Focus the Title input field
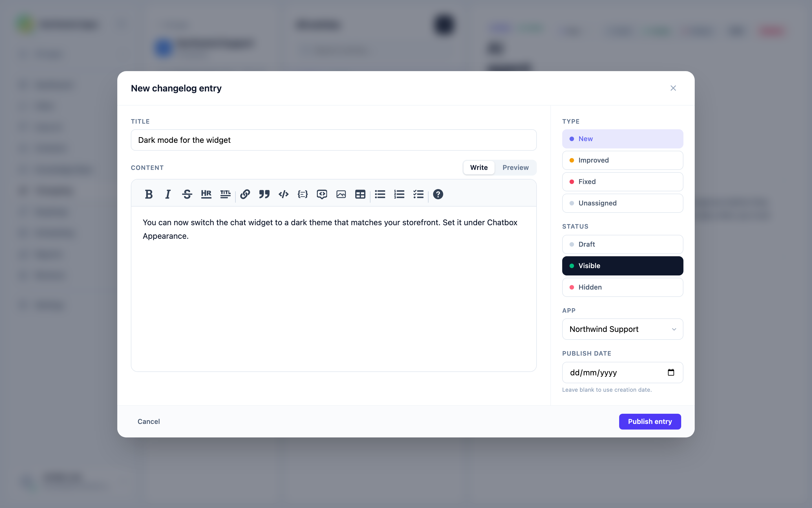This screenshot has height=508, width=812. [x=334, y=140]
